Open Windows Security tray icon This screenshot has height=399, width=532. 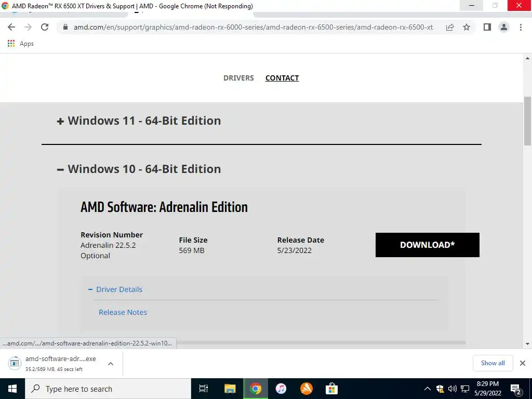point(440,389)
